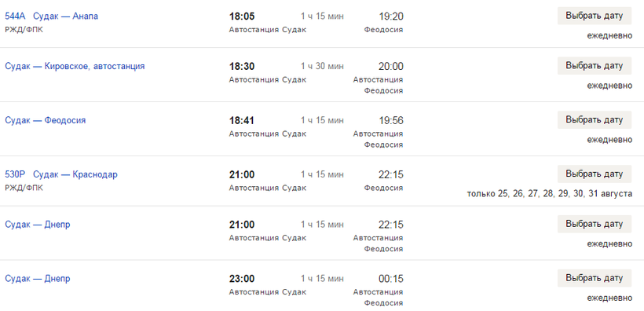Click the 'только 25, 26, 27... августа' schedule text

tap(550, 193)
